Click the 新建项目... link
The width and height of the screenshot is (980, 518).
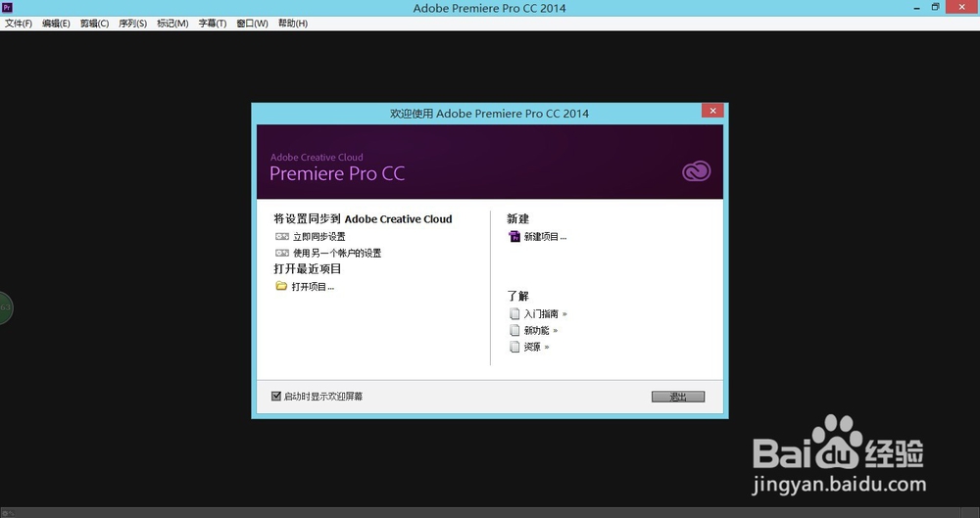(x=545, y=237)
